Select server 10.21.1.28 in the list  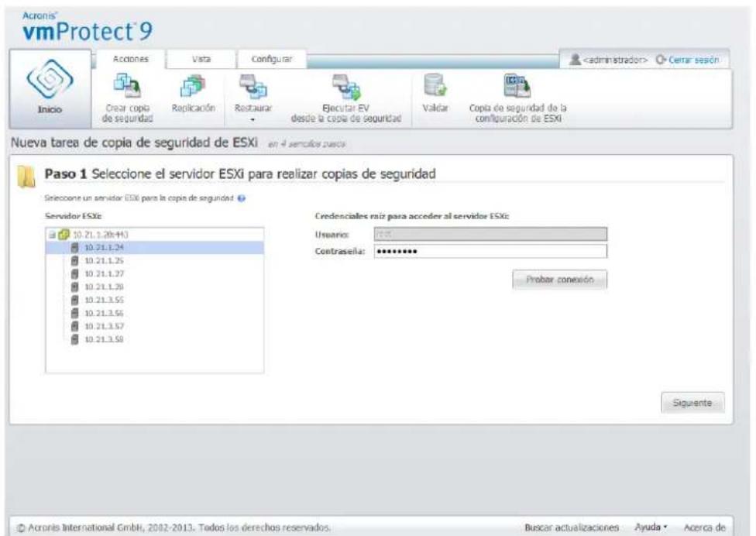coord(104,287)
